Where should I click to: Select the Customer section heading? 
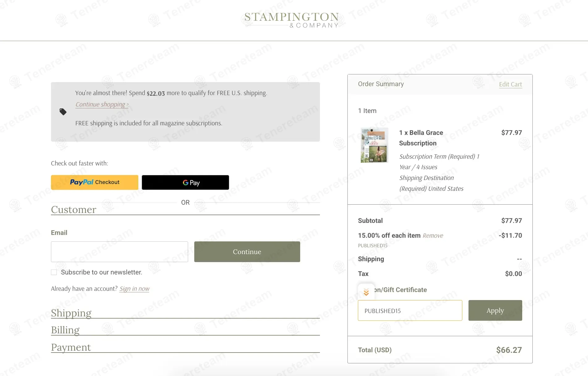[x=74, y=210]
